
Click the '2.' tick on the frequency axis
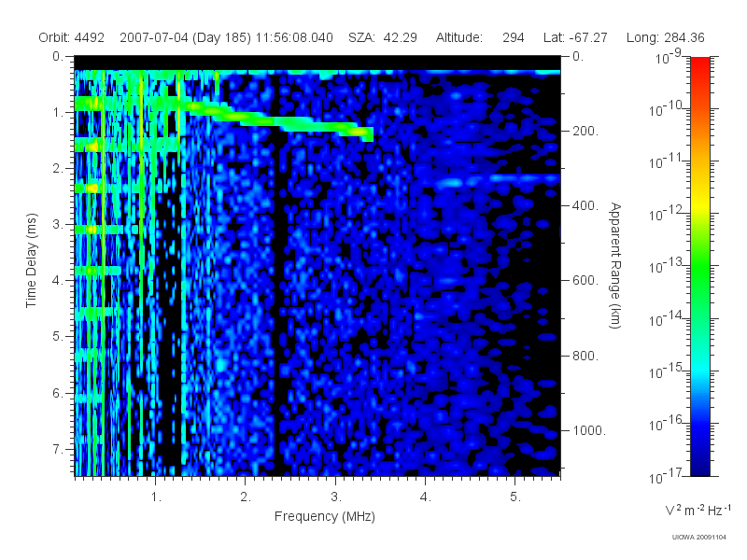pos(246,497)
